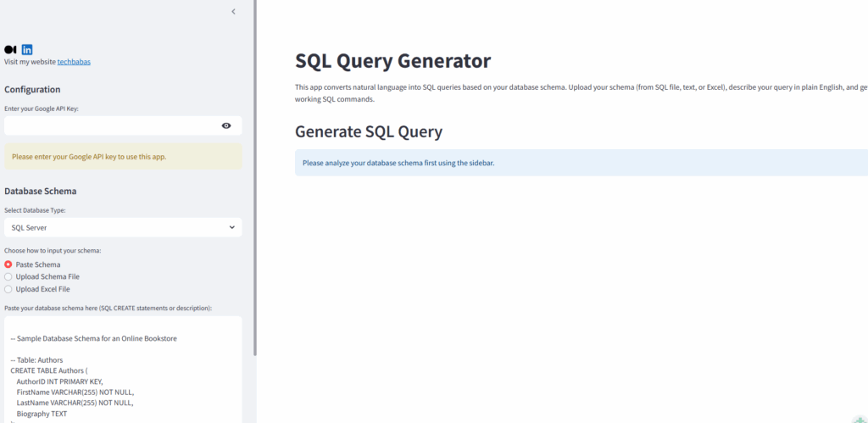The image size is (868, 423).
Task: Click the Database Schema section heading
Action: pyautogui.click(x=40, y=192)
